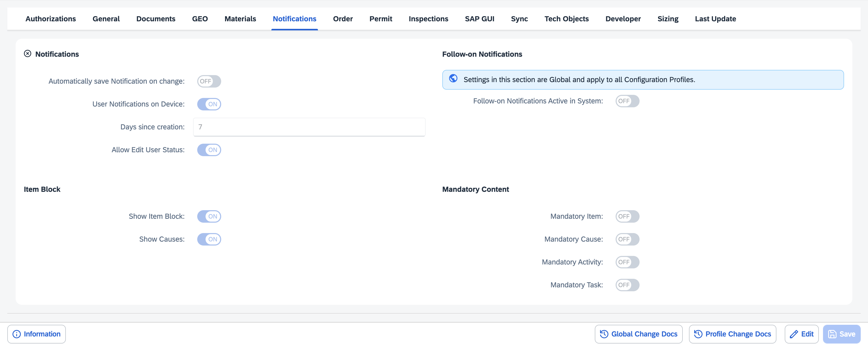Disable User Notifications on Device switch
Screen dimensions: 868x344
coord(209,104)
